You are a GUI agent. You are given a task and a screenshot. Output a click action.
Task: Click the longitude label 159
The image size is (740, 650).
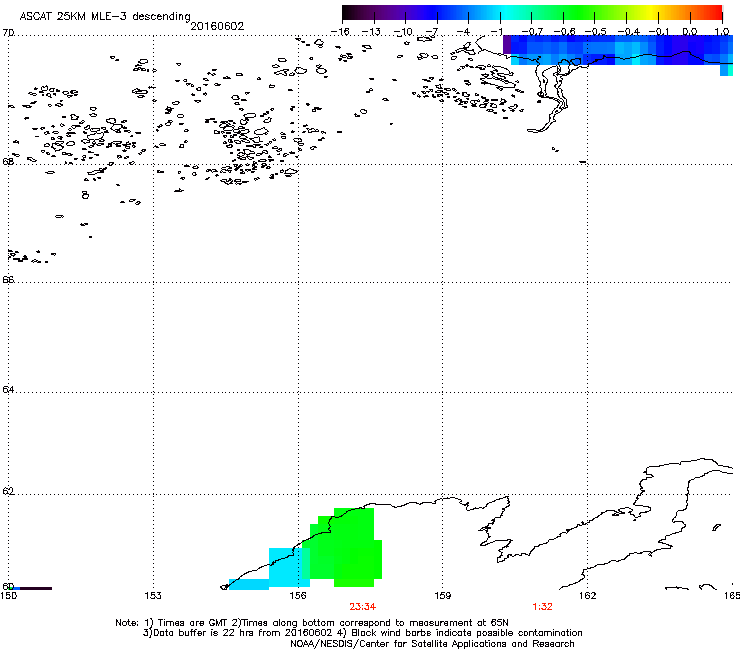443,596
